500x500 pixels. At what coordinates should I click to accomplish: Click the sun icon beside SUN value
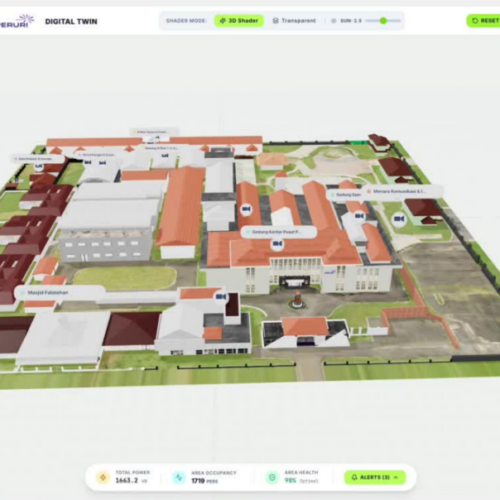point(333,21)
